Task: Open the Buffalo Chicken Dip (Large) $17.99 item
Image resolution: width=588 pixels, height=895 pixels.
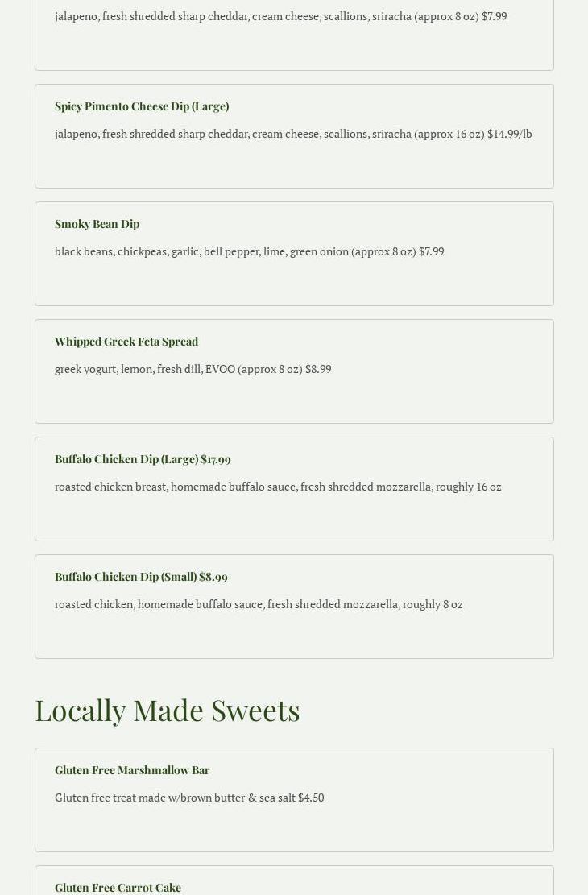Action: [143, 459]
